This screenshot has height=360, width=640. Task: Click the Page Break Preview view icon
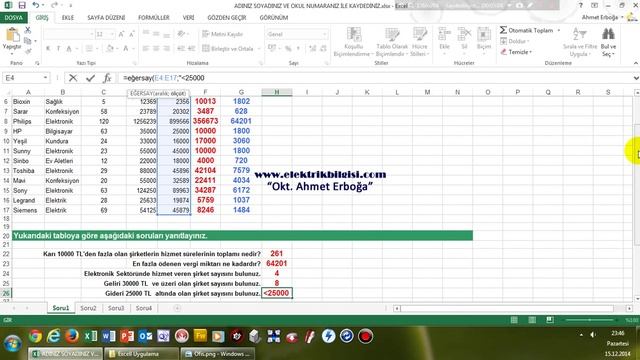coord(550,320)
